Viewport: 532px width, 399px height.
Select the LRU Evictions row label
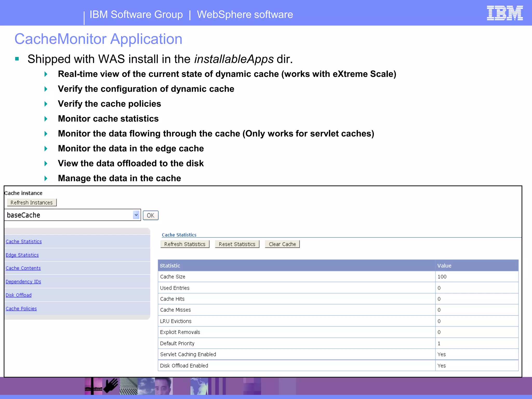pos(176,321)
